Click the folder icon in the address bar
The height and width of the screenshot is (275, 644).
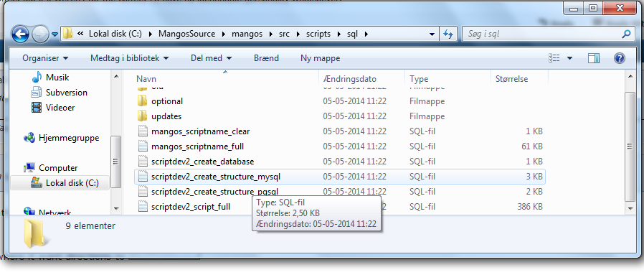click(x=67, y=34)
